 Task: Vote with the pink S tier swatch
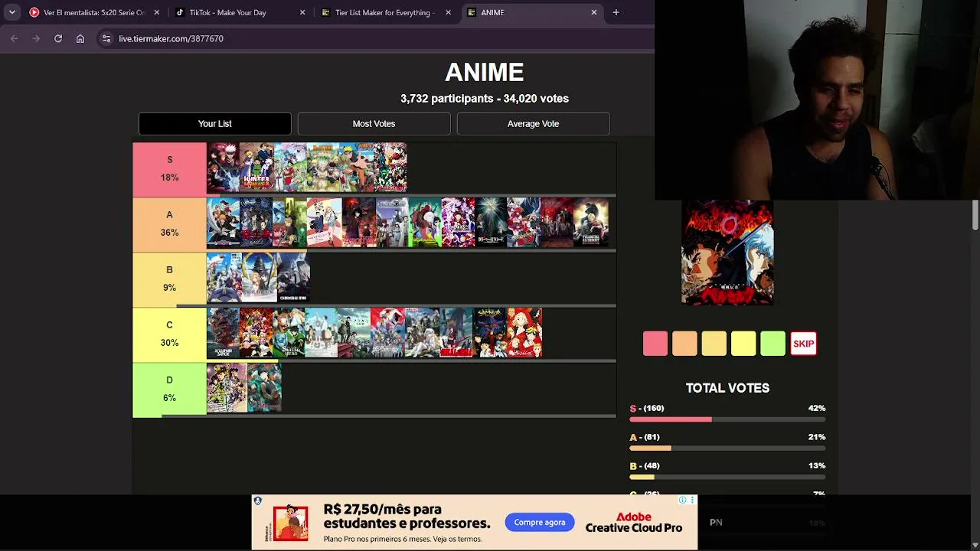coord(655,344)
